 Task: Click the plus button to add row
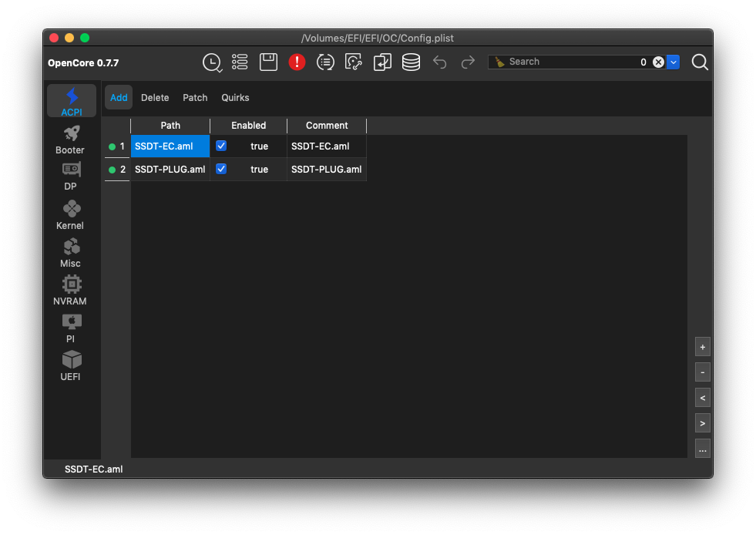click(703, 347)
